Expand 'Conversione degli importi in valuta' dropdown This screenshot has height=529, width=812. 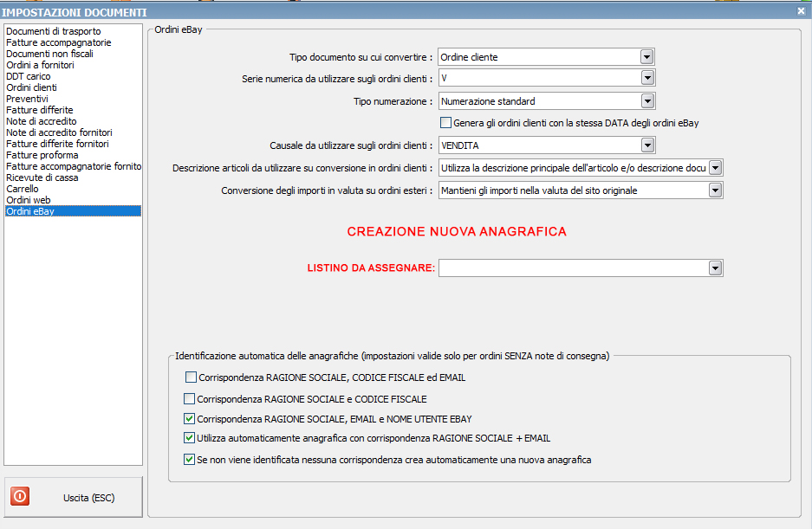[x=715, y=190]
